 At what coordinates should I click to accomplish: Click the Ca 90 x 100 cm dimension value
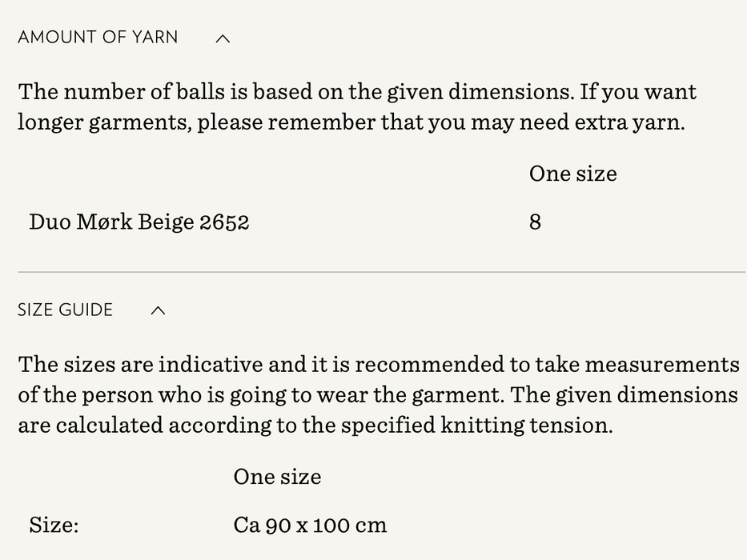click(310, 526)
